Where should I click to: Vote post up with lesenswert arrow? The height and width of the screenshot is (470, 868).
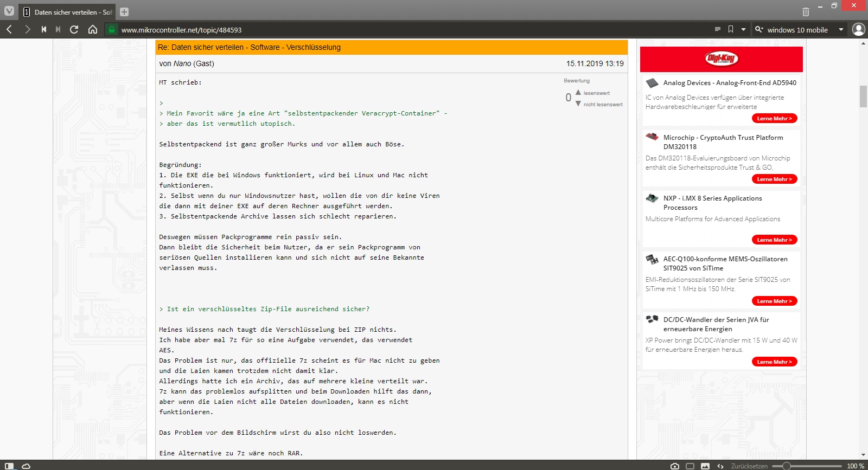pos(578,93)
